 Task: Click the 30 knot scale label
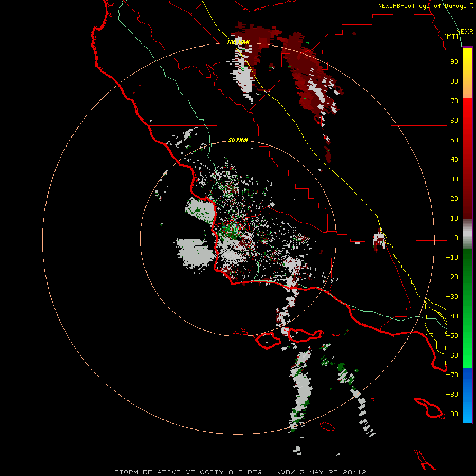[454, 179]
